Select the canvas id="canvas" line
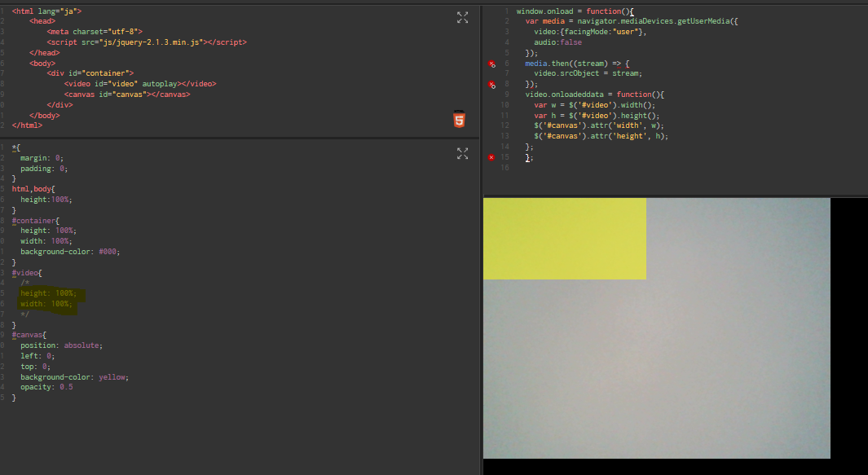868x475 pixels. coord(127,95)
